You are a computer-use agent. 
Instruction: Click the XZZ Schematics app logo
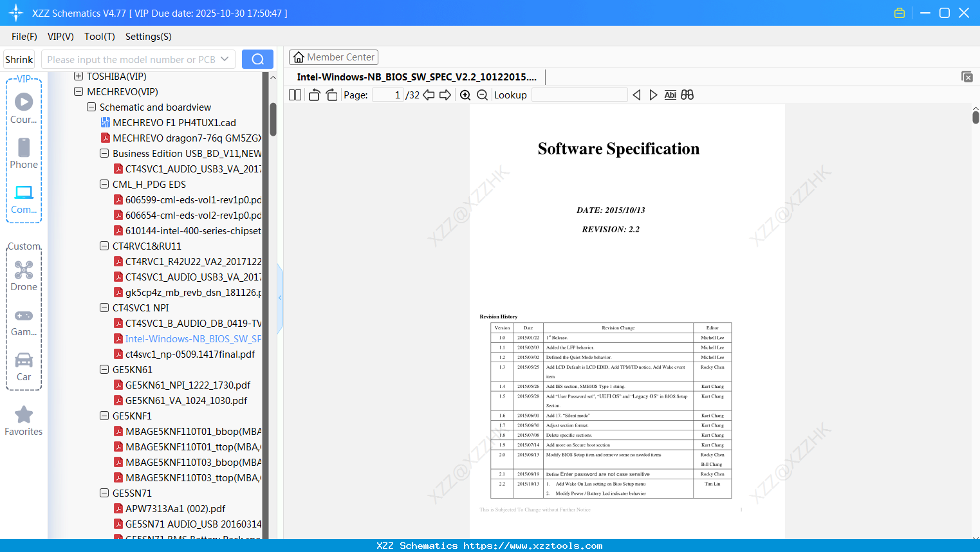tap(16, 13)
